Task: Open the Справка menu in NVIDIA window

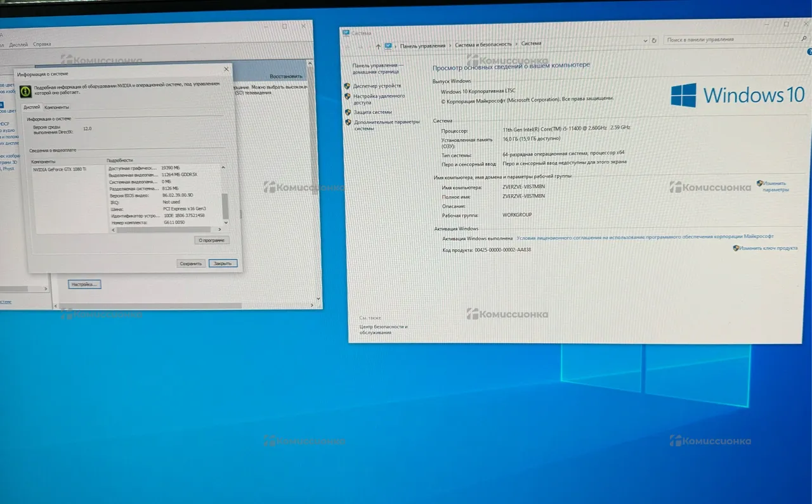Action: 42,44
